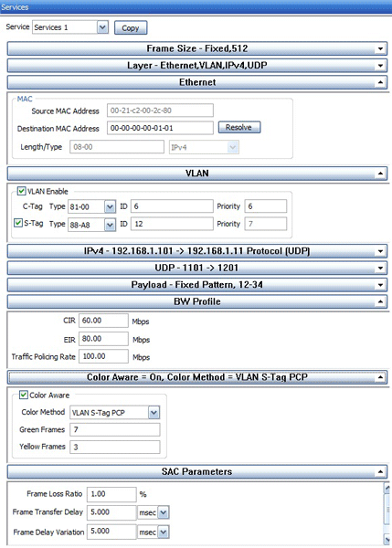Collapse the Ethernet section arrow
Image resolution: width=392 pixels, height=548 pixels.
380,82
